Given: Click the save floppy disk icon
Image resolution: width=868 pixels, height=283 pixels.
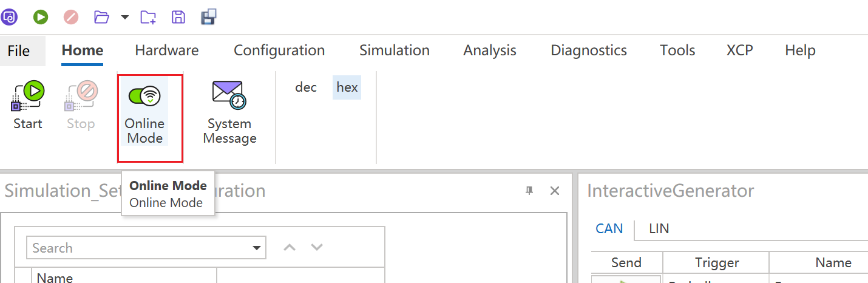Looking at the screenshot, I should coord(178,17).
